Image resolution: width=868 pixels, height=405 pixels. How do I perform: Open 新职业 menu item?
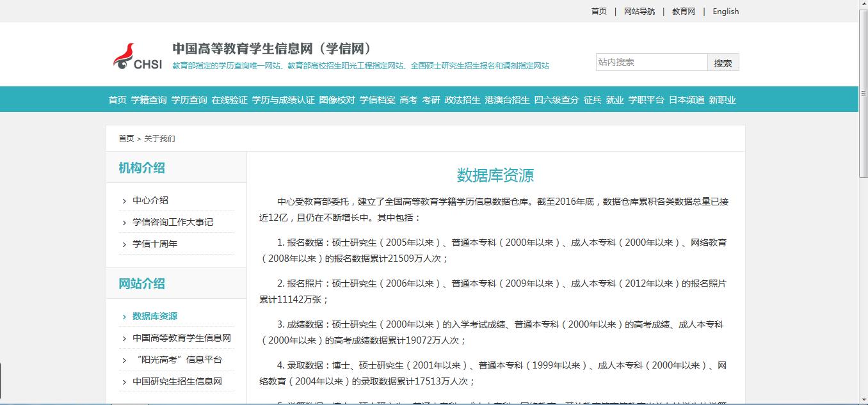pos(722,100)
